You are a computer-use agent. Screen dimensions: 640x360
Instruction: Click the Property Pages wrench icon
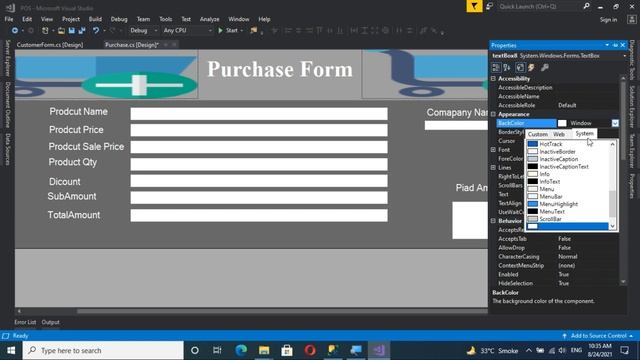[x=545, y=67]
